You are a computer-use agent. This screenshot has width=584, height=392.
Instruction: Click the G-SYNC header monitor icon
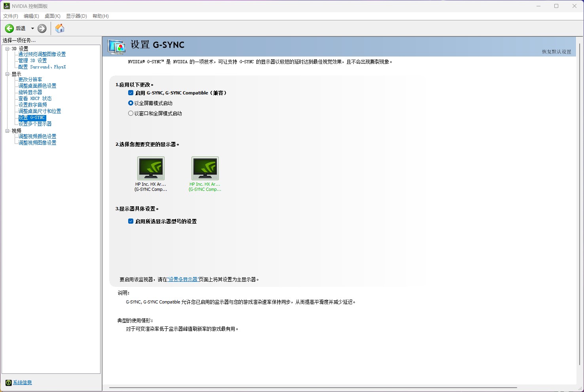(117, 47)
